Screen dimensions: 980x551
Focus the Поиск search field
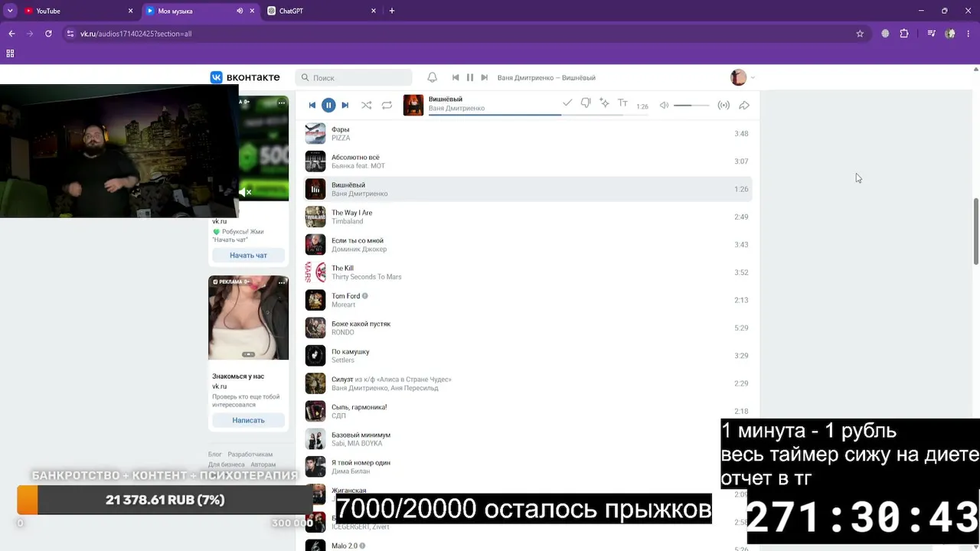tap(354, 77)
